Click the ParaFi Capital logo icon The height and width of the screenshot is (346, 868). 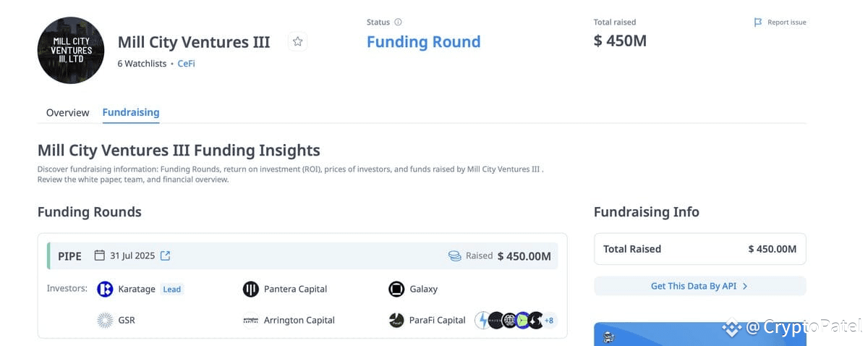point(396,320)
